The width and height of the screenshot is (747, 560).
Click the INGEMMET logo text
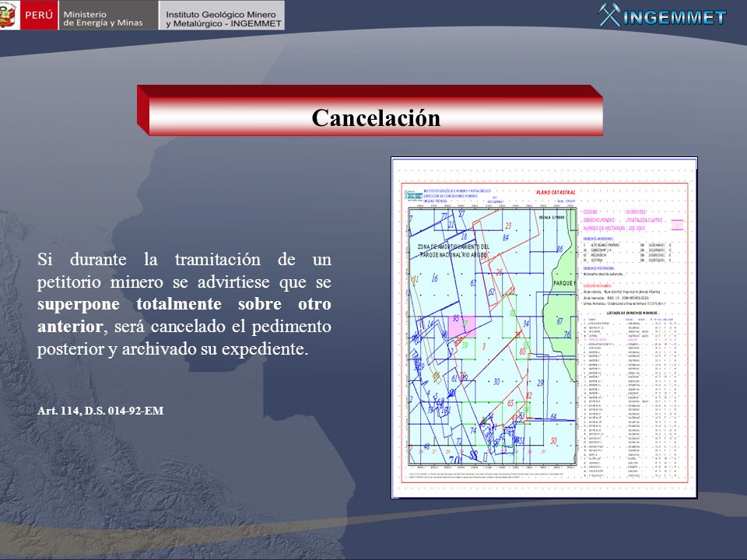(x=674, y=18)
